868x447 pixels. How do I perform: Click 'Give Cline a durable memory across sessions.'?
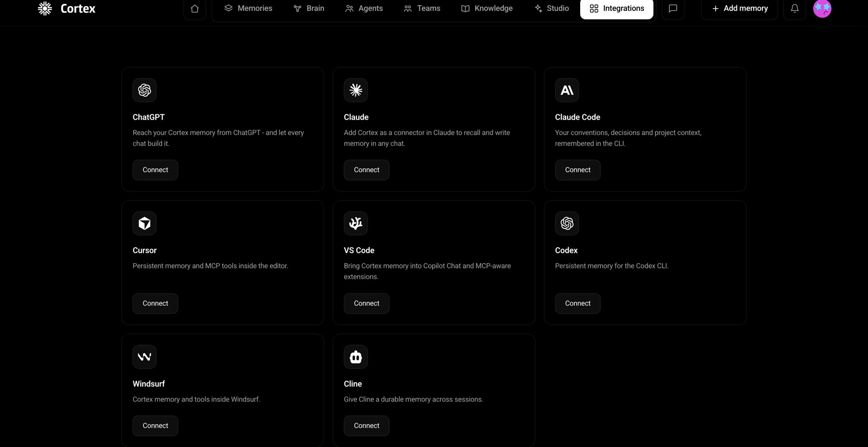click(x=414, y=399)
